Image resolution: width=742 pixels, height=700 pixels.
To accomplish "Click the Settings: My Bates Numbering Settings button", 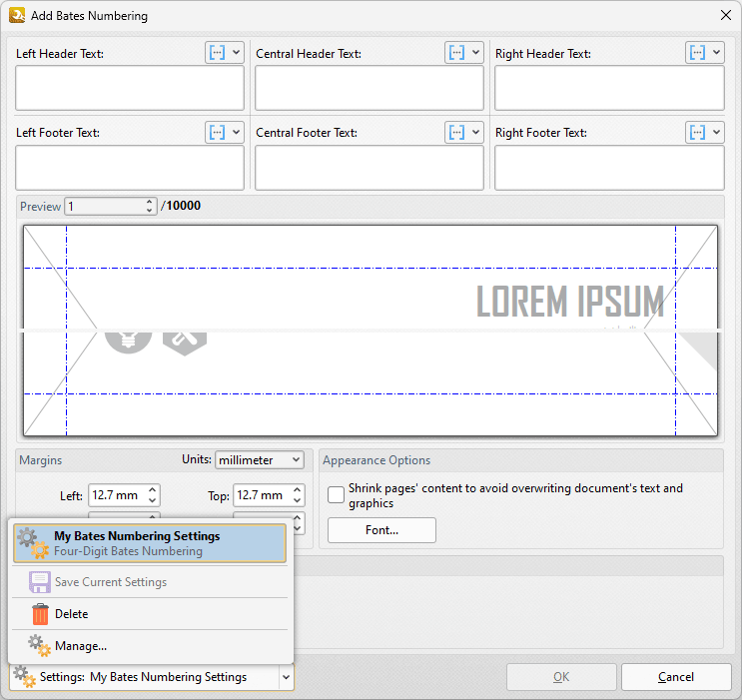I will pyautogui.click(x=145, y=677).
